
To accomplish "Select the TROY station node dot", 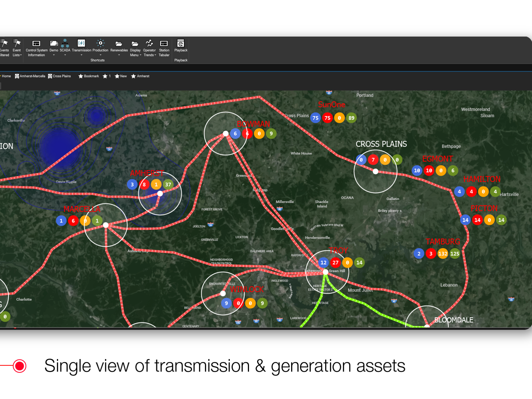I will coord(325,272).
